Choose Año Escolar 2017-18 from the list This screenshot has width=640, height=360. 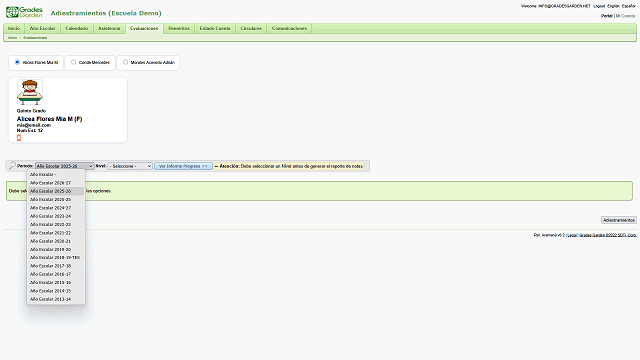pos(56,266)
